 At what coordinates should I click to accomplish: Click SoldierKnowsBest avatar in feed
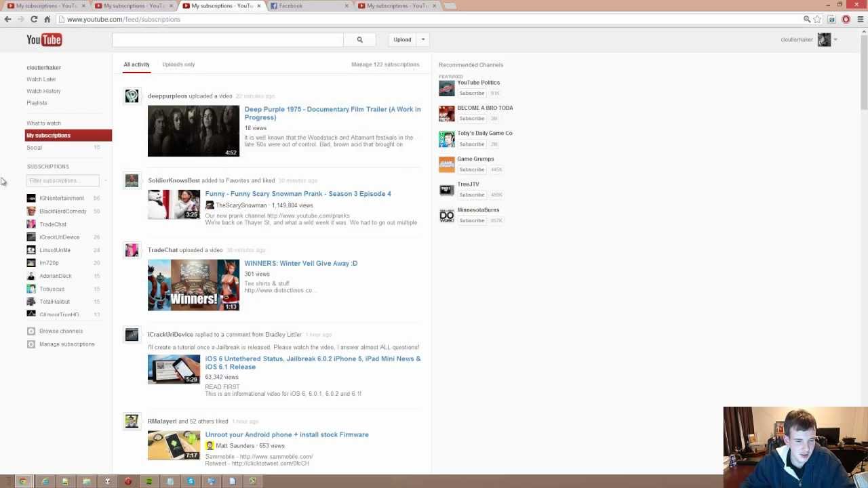132,180
